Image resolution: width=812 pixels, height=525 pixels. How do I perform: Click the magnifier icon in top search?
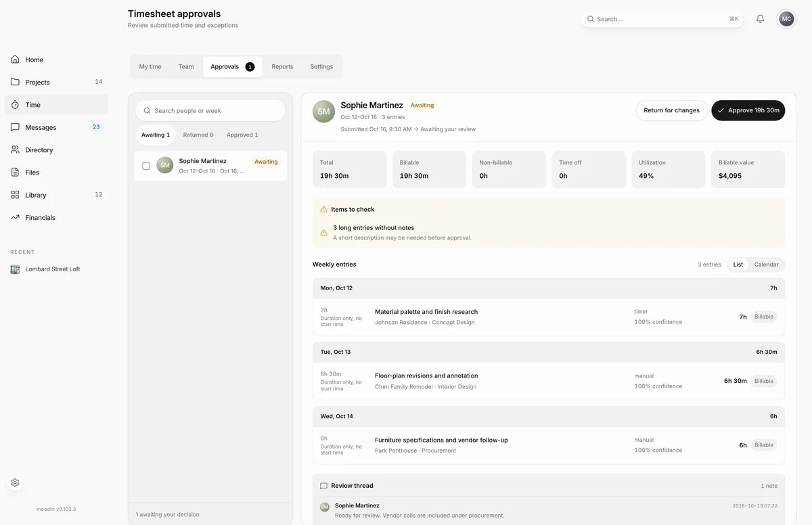point(591,19)
